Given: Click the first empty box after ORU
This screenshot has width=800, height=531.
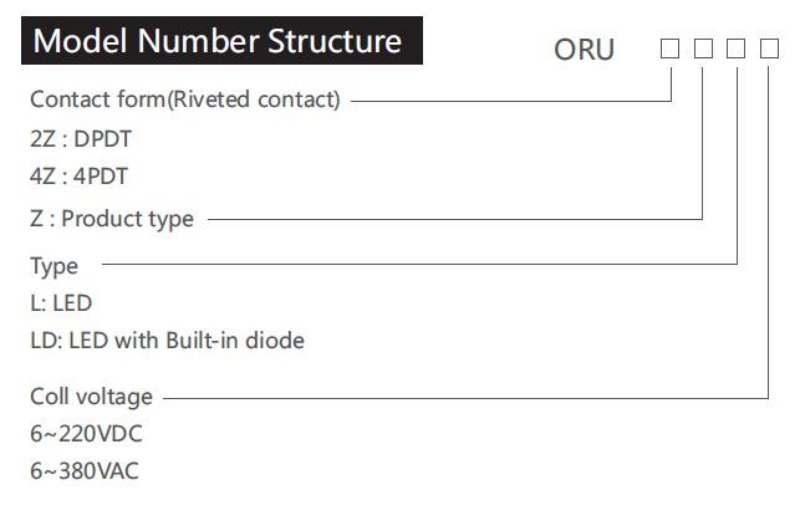Looking at the screenshot, I should tap(669, 49).
